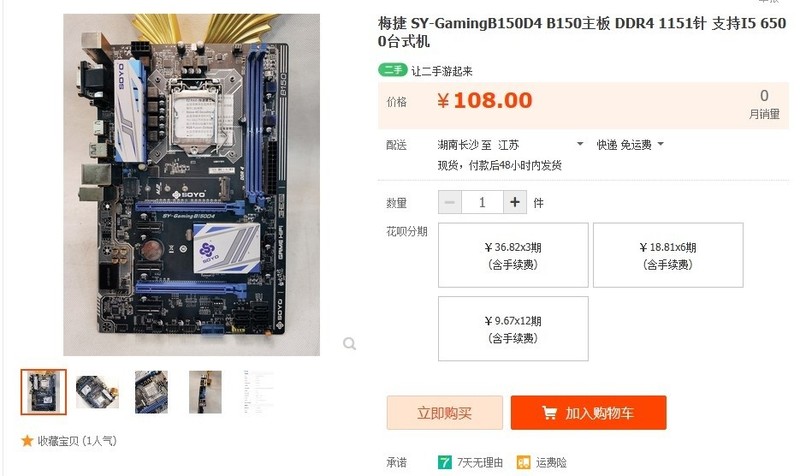This screenshot has width=800, height=476.
Task: Select the first motherboard thumbnail
Action: [x=44, y=392]
